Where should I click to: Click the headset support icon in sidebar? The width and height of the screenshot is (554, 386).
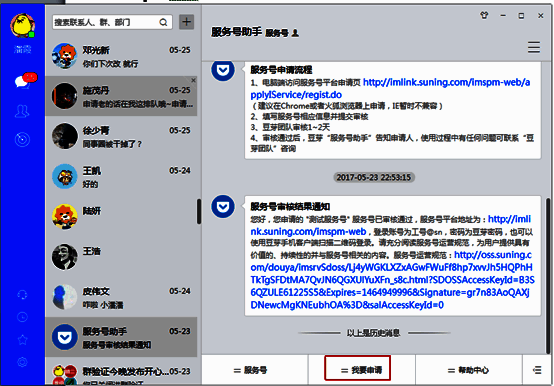pos(22,295)
